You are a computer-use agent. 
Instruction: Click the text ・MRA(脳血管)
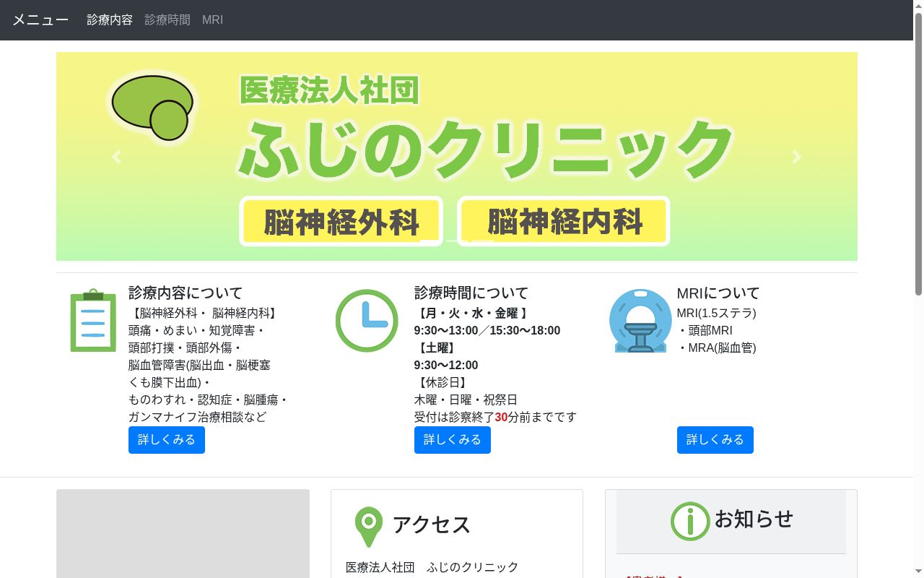pos(717,348)
